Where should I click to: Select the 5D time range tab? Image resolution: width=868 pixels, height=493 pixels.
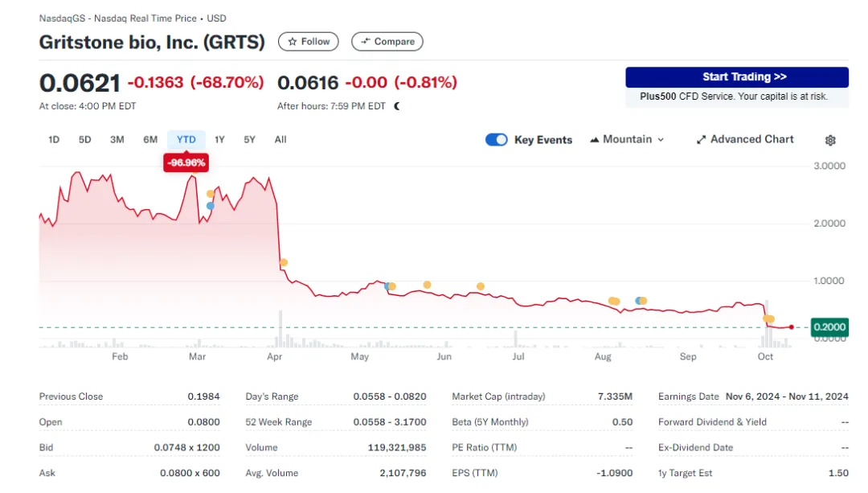click(85, 140)
